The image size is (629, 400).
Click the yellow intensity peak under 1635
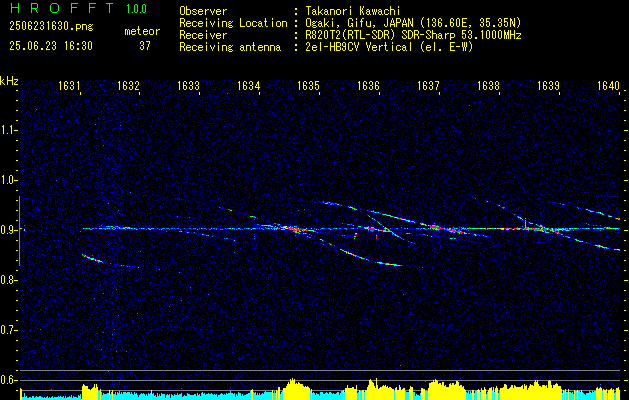[x=295, y=388]
